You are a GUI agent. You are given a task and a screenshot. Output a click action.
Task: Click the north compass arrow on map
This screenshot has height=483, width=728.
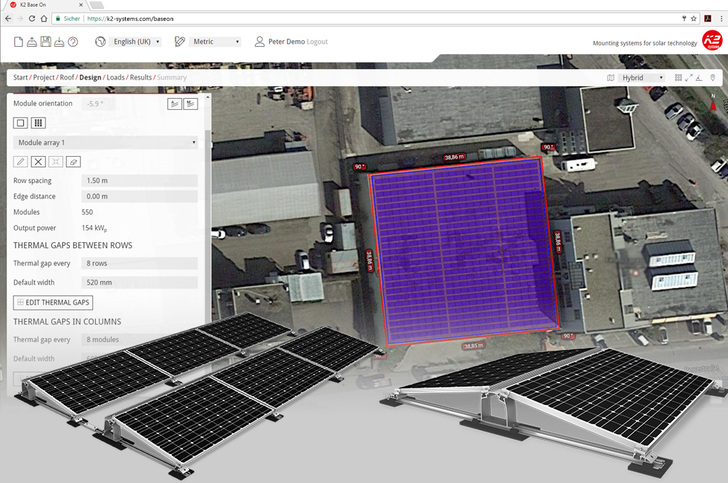pos(714,103)
